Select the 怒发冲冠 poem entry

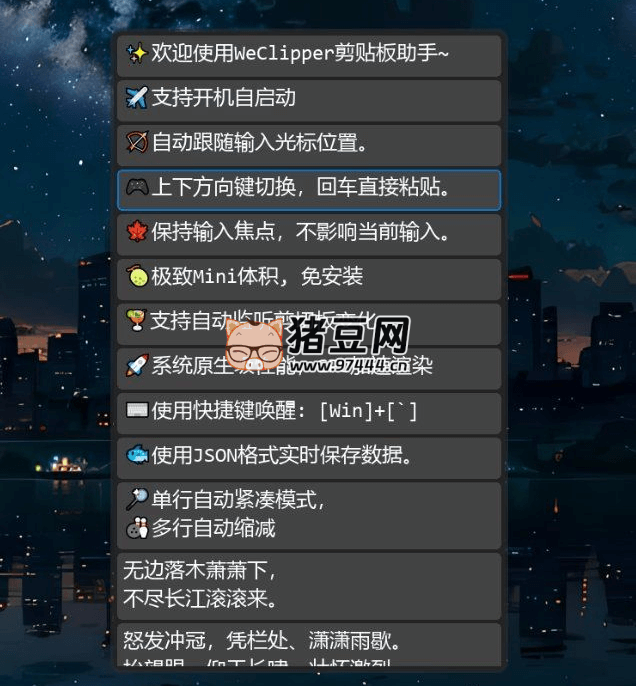tap(309, 645)
